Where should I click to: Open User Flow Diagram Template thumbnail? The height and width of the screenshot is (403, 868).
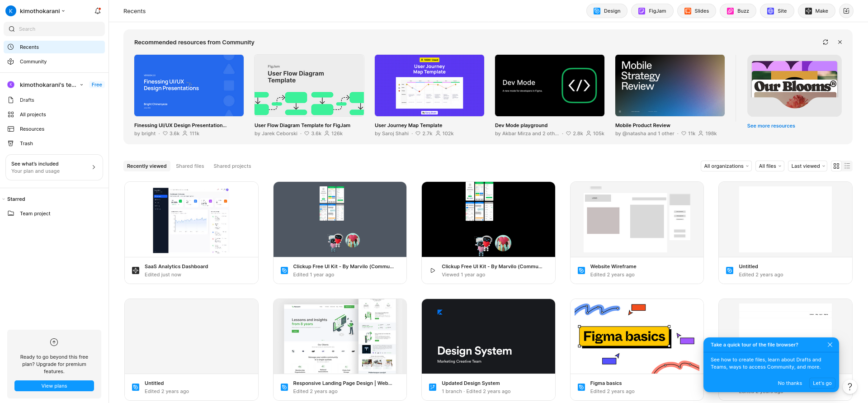click(x=309, y=85)
